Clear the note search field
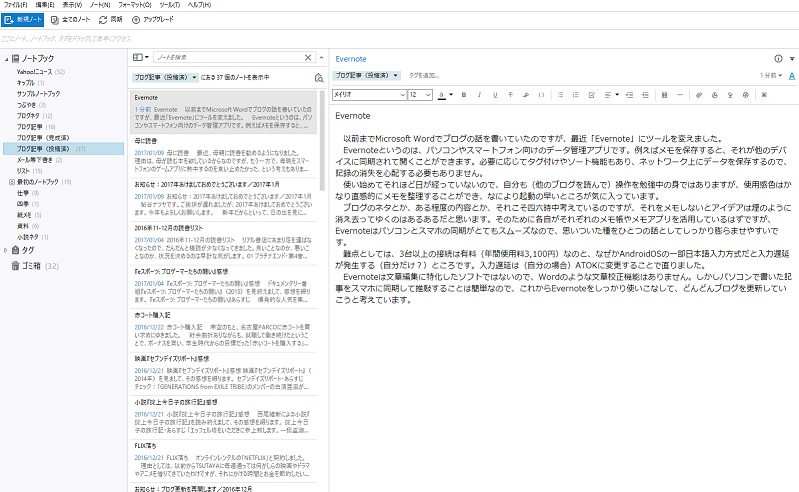The width and height of the screenshot is (799, 492). coord(308,58)
